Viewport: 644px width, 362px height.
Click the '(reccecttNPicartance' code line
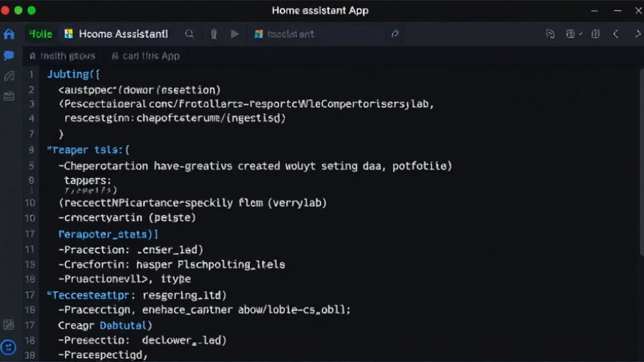pyautogui.click(x=192, y=202)
